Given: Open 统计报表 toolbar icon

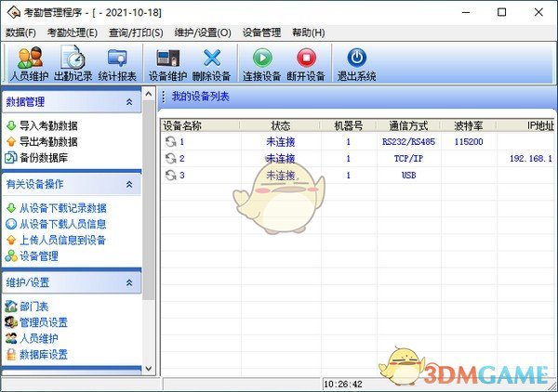Looking at the screenshot, I should (117, 58).
